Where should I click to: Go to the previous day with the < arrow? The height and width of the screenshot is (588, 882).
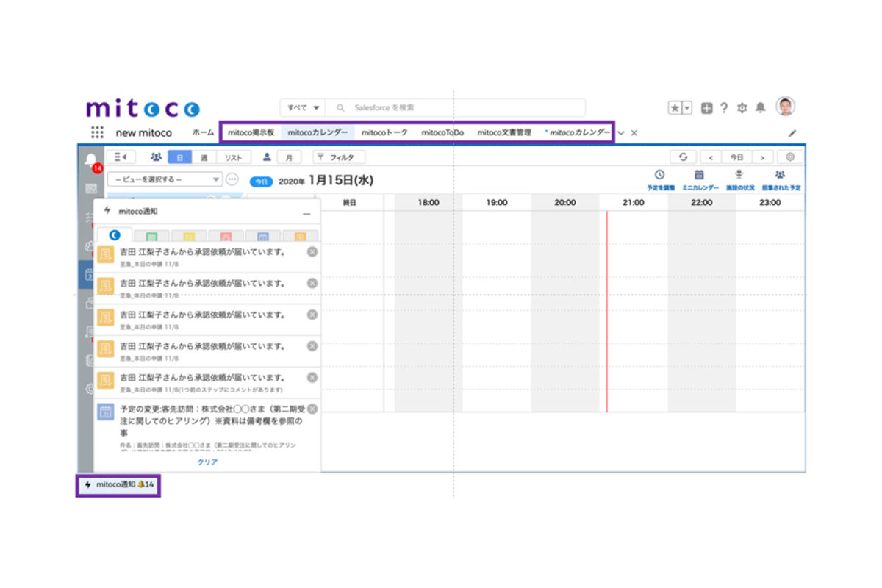point(710,157)
